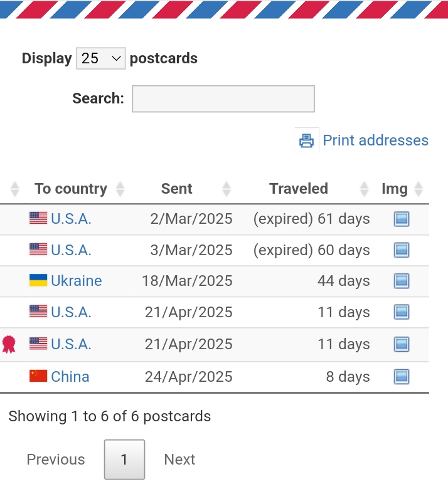Go to page 1 in pagination
This screenshot has height=484, width=448.
124,460
